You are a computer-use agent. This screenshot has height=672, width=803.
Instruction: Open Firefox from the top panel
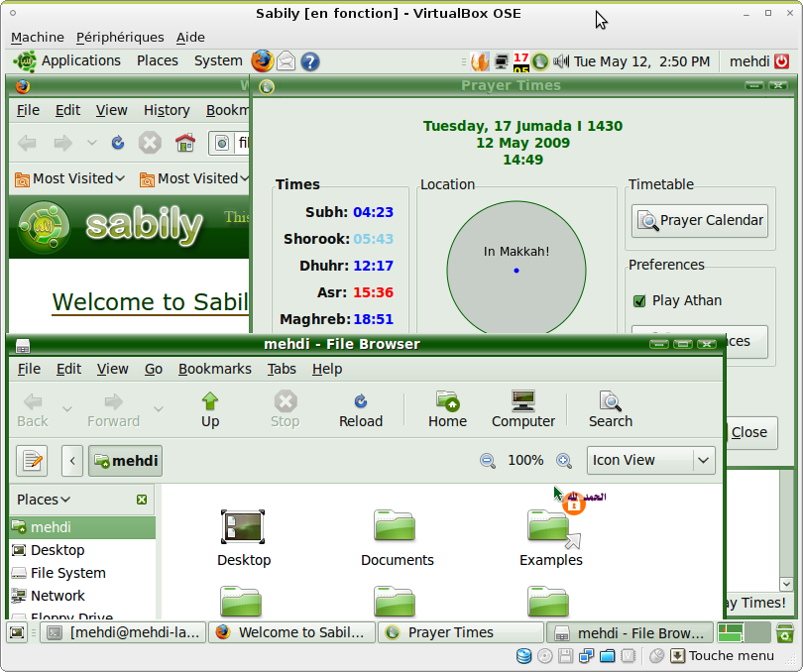(262, 60)
